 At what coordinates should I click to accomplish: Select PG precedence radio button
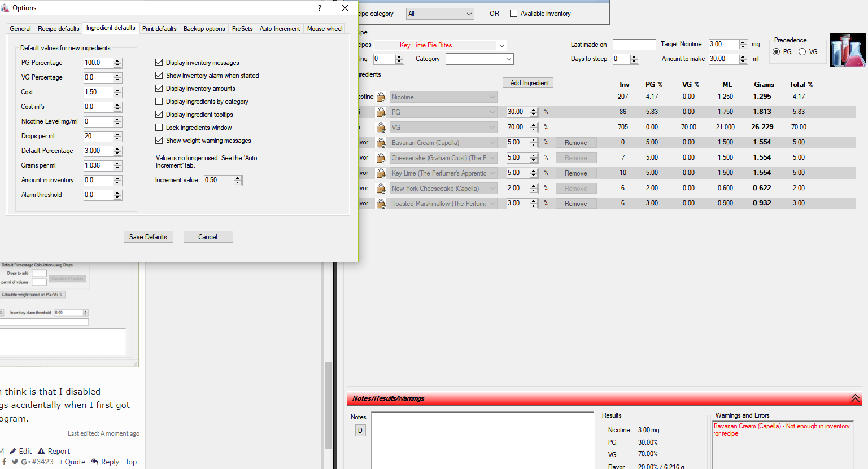pyautogui.click(x=776, y=52)
